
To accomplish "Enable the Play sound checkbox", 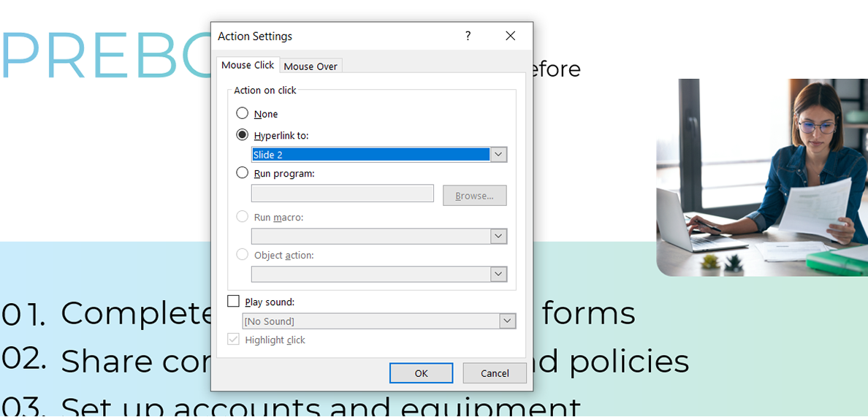I will (x=234, y=302).
